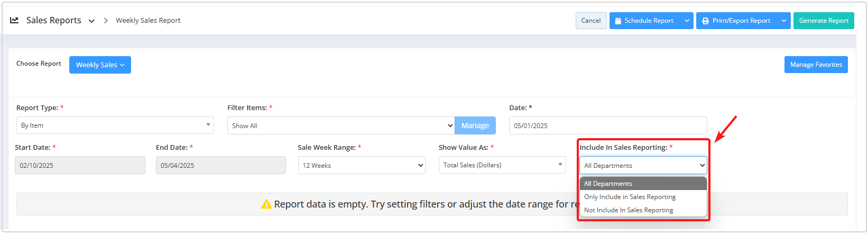Screen dimensions: 868x234
Task: Click the Date field showing 05/01/2025
Action: tap(608, 125)
